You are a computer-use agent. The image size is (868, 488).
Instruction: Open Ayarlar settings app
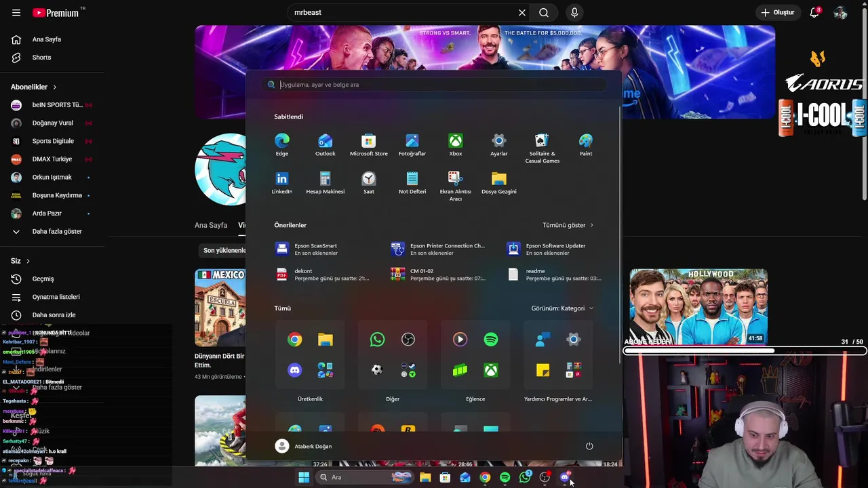499,145
